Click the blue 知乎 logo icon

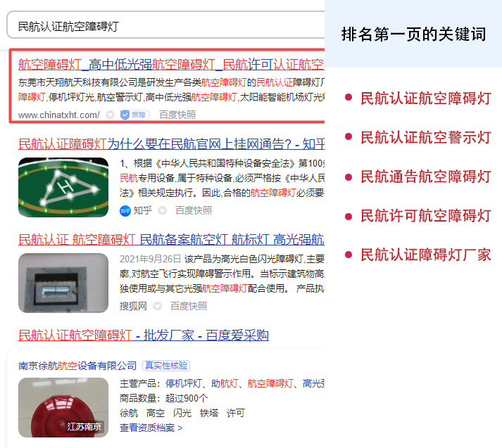(125, 211)
